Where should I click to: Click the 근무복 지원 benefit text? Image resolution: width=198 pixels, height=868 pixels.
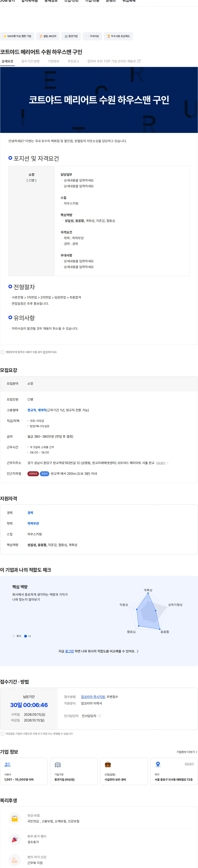[35, 863]
